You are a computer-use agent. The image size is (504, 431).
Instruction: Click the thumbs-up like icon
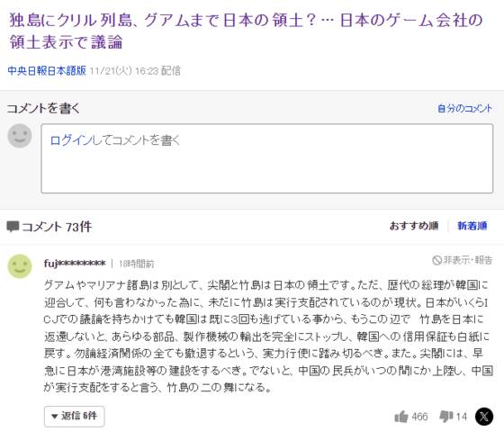coord(400,417)
